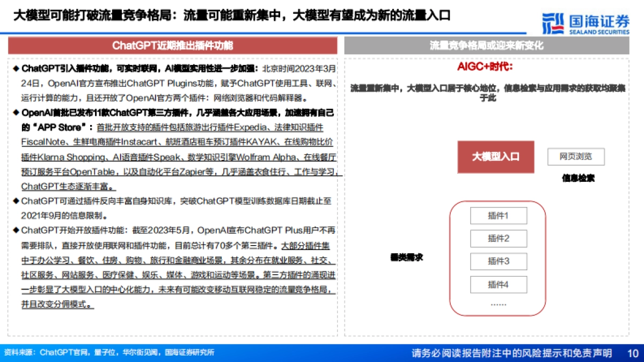The width and height of the screenshot is (644, 362).
Task: Select the 插件3 box
Action: (x=499, y=261)
